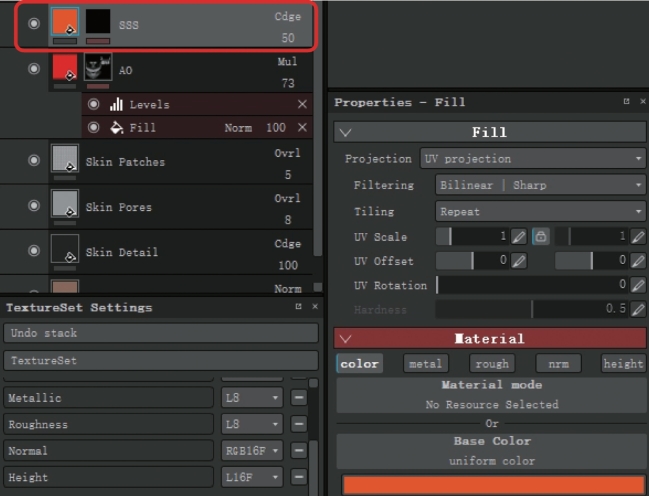Image resolution: width=649 pixels, height=496 pixels.
Task: Hide the AO layer
Action: [34, 68]
